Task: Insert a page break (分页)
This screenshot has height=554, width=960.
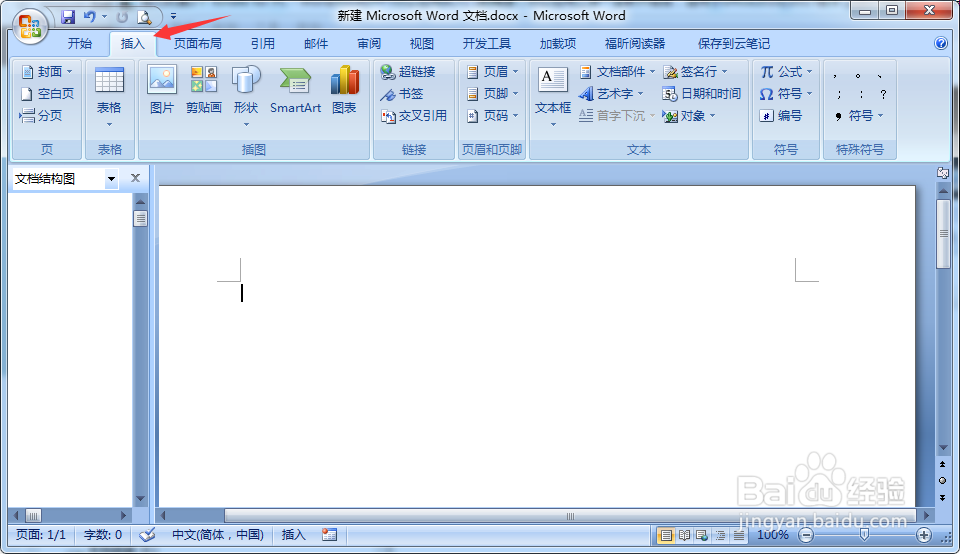Action: point(40,115)
